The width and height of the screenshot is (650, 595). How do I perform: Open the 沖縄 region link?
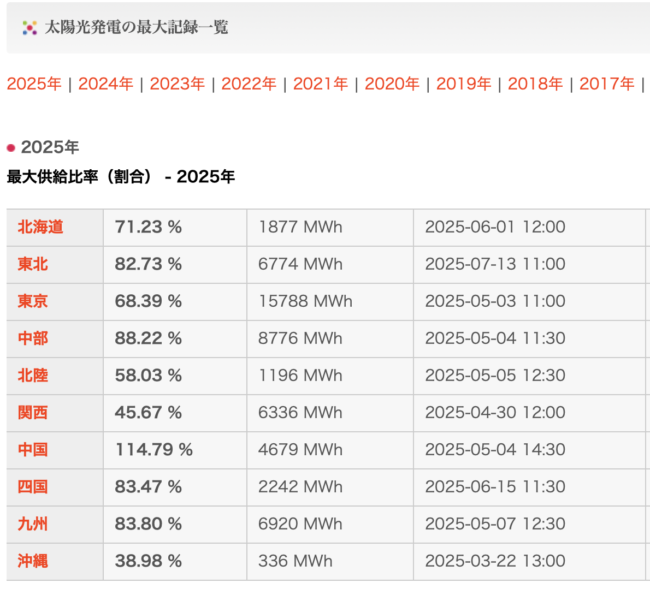[x=33, y=561]
